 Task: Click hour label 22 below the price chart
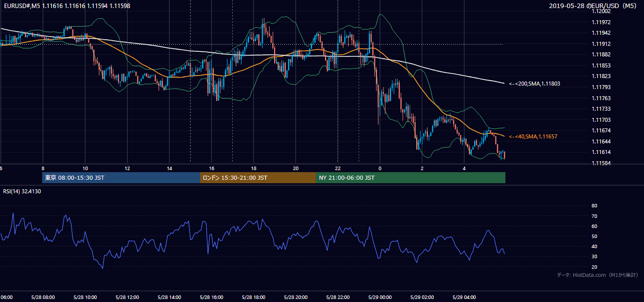pos(338,169)
